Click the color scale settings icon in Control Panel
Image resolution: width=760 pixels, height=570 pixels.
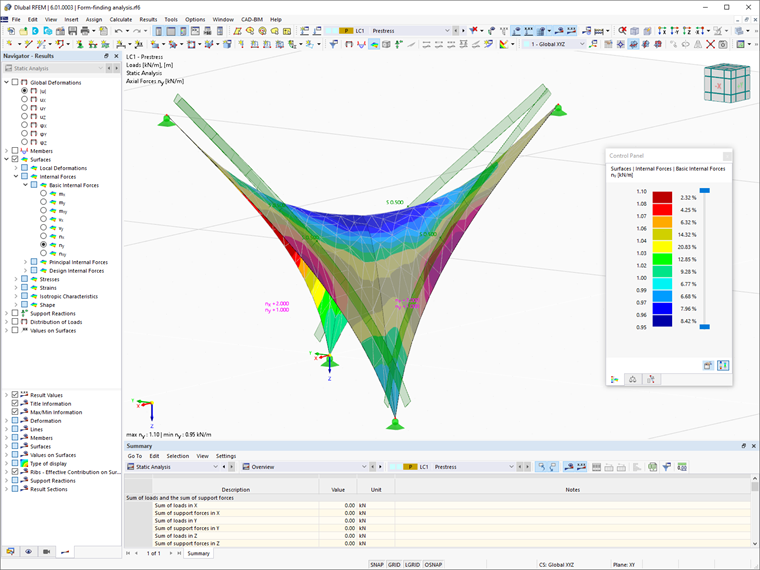723,365
